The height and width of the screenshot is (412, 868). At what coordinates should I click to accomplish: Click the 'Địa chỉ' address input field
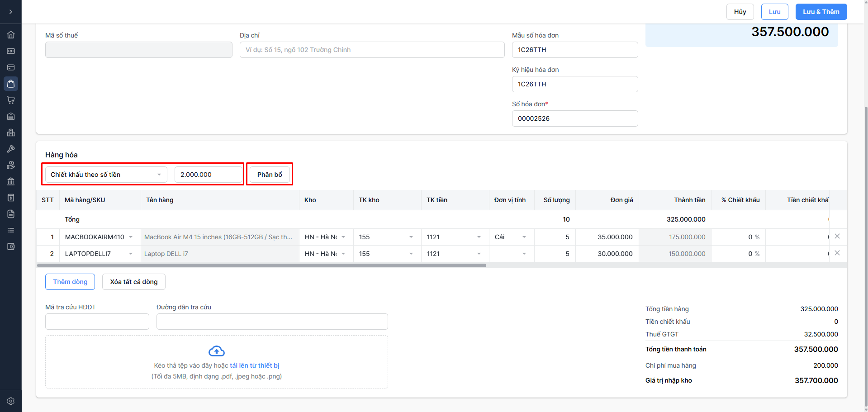[372, 50]
